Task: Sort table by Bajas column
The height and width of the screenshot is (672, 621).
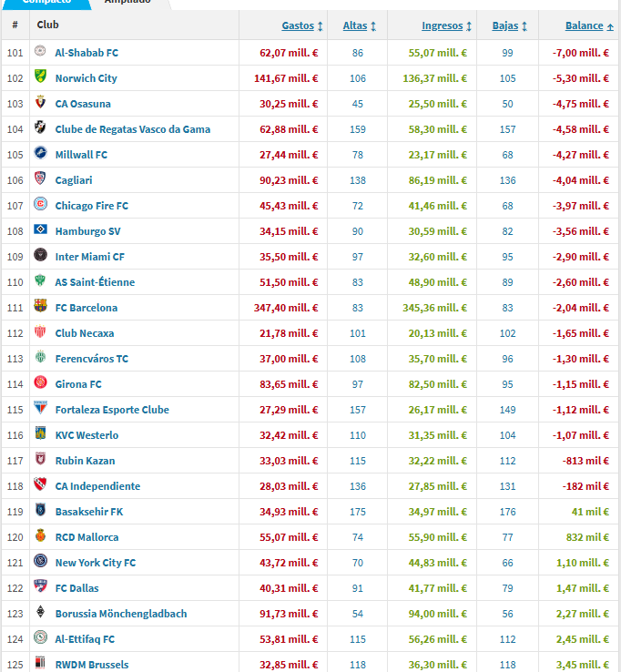Action: point(510,25)
